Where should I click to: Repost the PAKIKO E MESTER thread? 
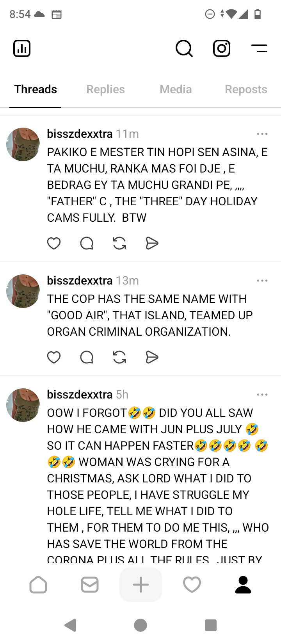tap(119, 243)
